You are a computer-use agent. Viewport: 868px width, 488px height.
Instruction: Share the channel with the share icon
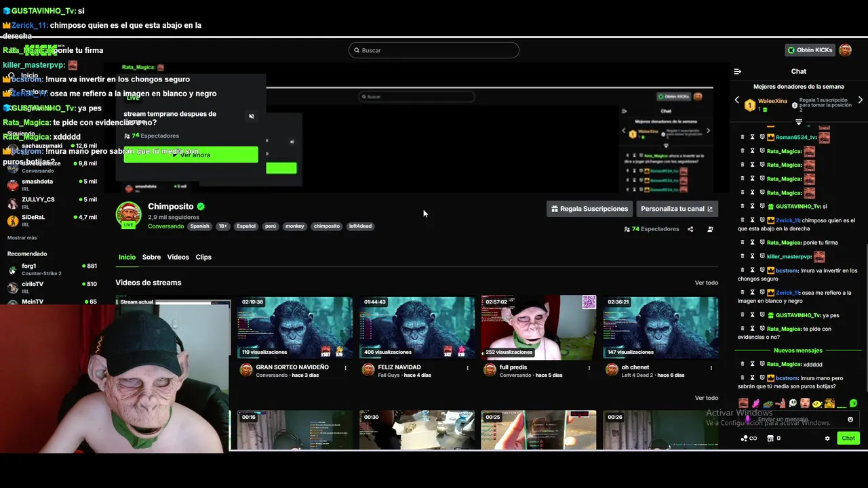(690, 229)
